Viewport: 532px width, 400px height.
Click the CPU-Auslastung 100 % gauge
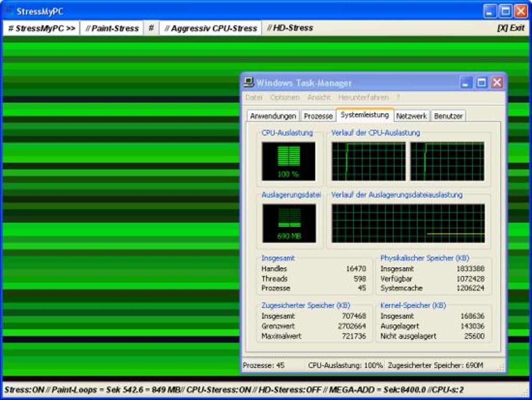[288, 161]
